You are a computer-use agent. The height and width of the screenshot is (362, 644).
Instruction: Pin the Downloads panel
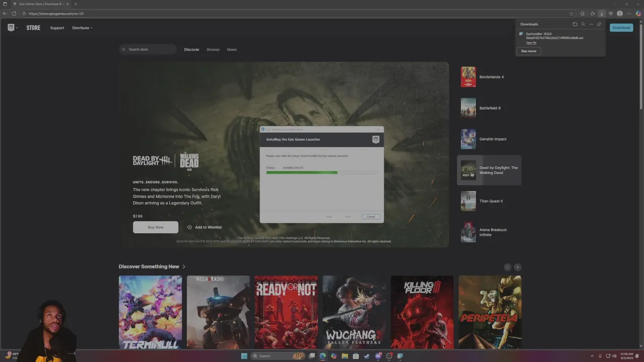599,24
